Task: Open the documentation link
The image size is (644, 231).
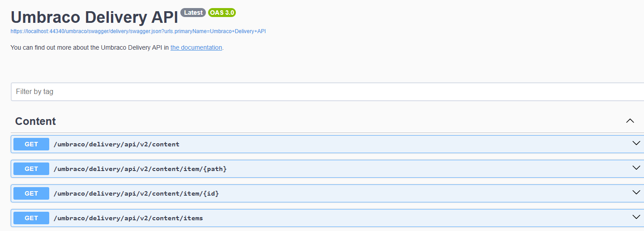Action: tap(196, 47)
